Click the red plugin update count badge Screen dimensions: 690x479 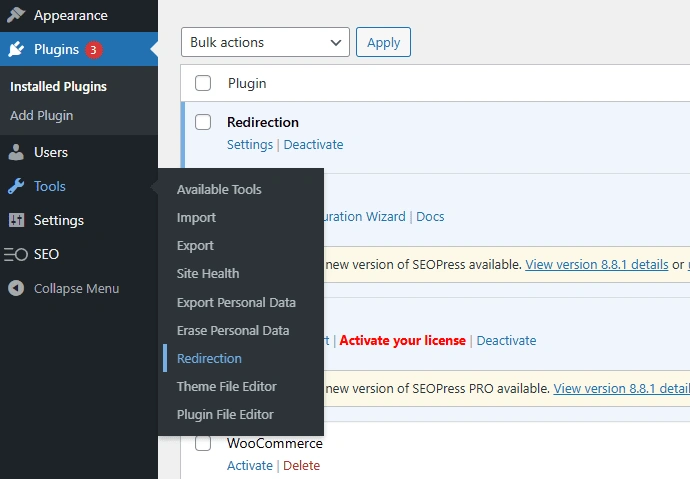(x=93, y=50)
